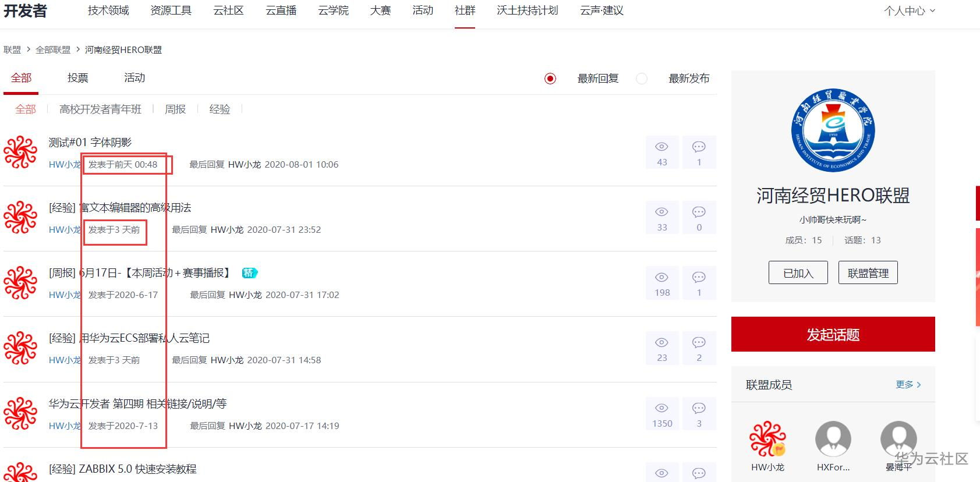Screen dimensions: 980x482
Task: Open 资源工具 in the top navigation
Action: pyautogui.click(x=171, y=10)
